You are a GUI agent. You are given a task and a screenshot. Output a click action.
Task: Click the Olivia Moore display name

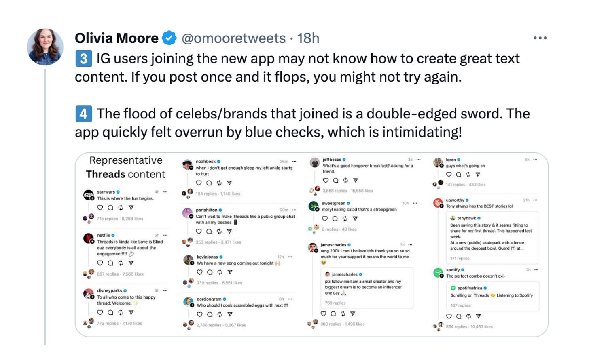pos(117,38)
